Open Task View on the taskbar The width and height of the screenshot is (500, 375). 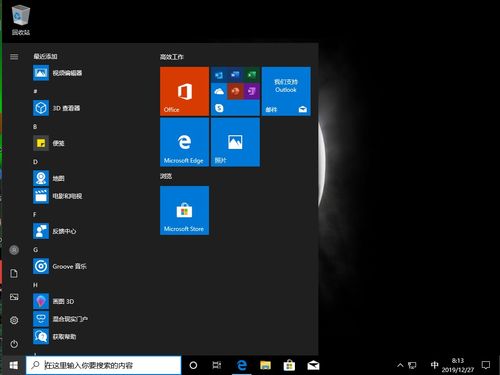pos(217,365)
